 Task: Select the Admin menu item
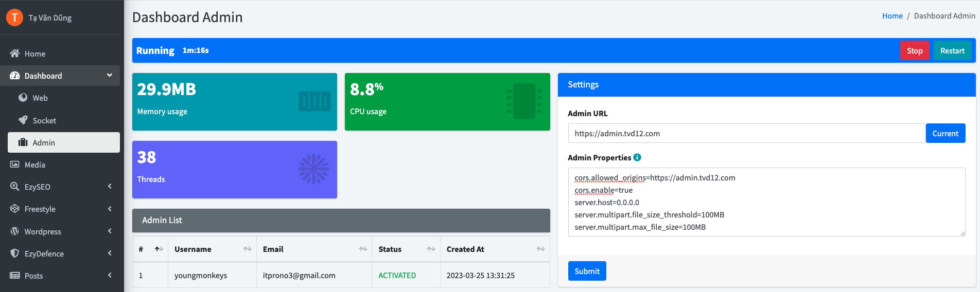click(64, 142)
